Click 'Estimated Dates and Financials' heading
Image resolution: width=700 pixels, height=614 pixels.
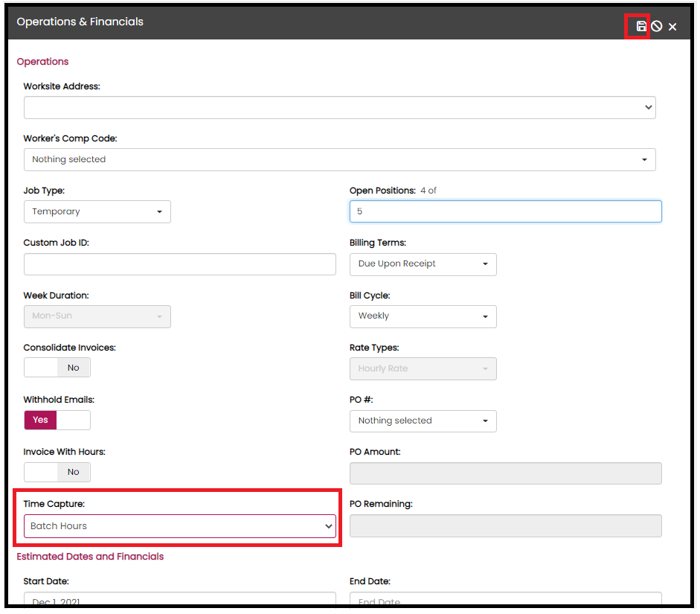90,557
